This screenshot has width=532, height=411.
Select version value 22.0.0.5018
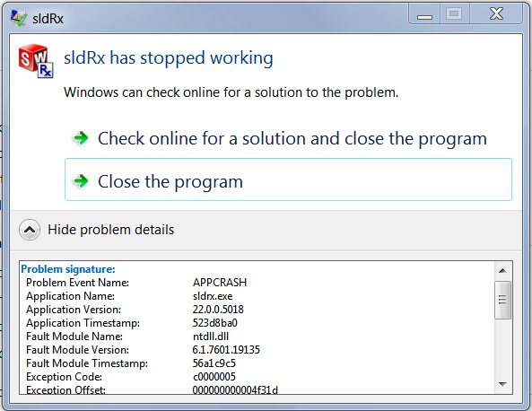218,310
